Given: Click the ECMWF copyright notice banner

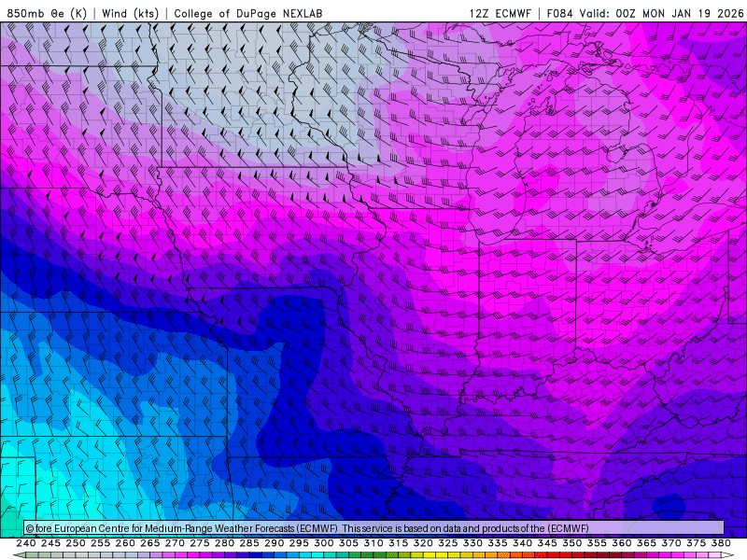Looking at the screenshot, I should click(x=374, y=528).
